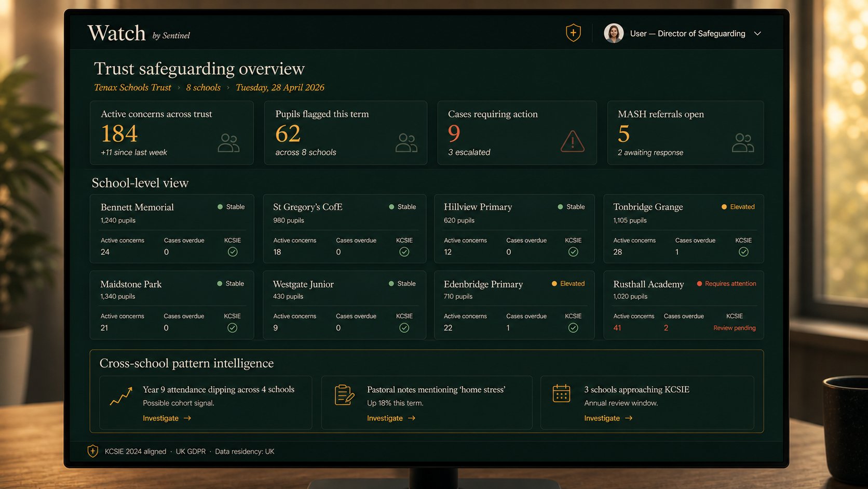Open the Maidstone Park school card

pos(172,305)
